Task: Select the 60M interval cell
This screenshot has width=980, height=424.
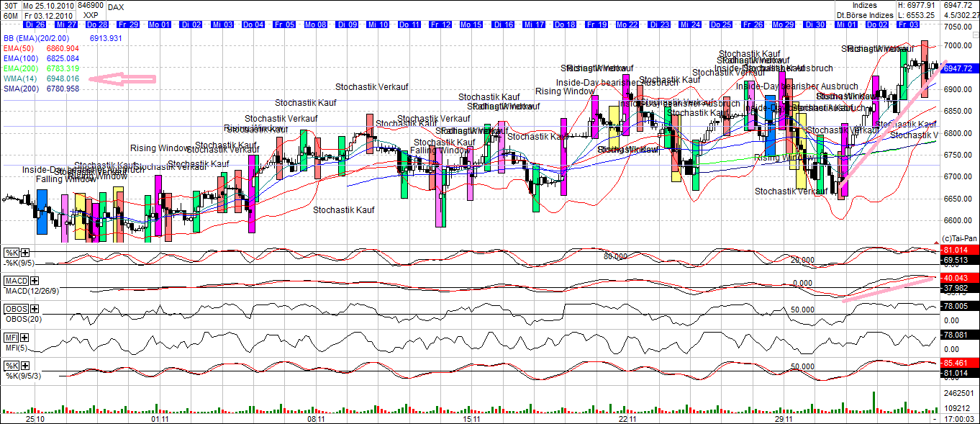Action: coord(10,14)
